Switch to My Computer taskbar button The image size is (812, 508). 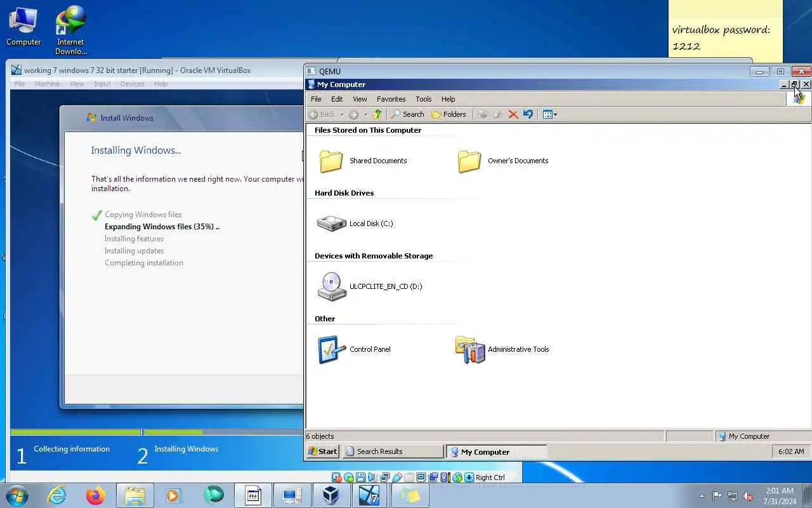(496, 451)
